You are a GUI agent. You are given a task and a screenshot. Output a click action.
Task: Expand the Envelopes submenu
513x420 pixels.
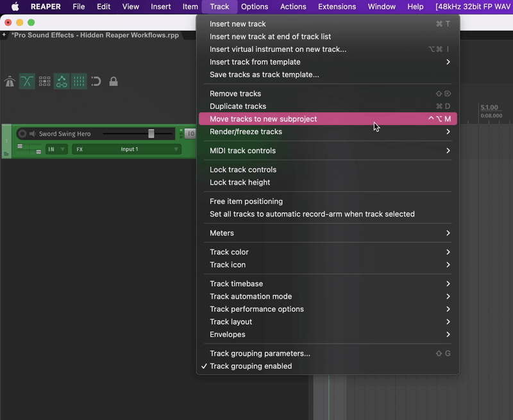pyautogui.click(x=328, y=334)
